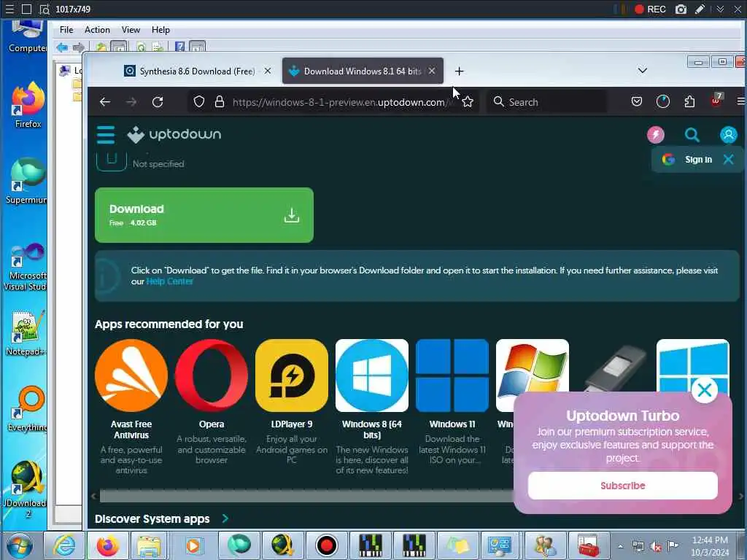
Task: Take a screenshot with the camera icon
Action: [681, 9]
